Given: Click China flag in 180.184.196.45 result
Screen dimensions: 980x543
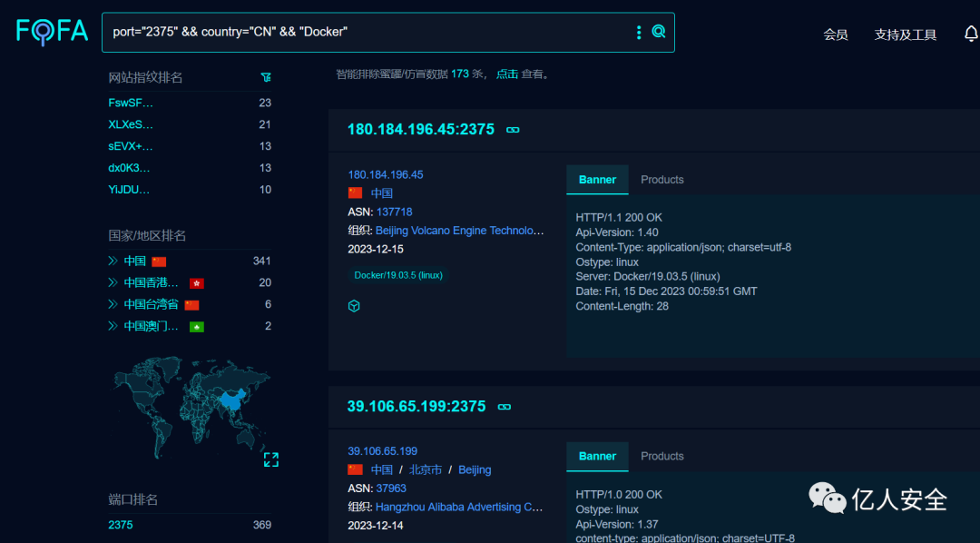Looking at the screenshot, I should (355, 193).
